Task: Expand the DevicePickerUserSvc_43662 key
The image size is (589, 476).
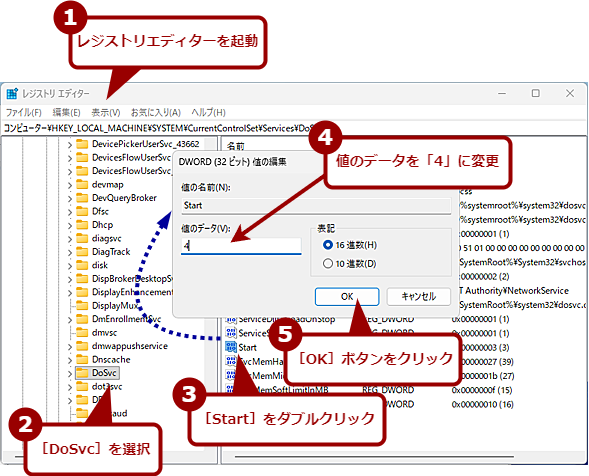Action: coord(70,145)
